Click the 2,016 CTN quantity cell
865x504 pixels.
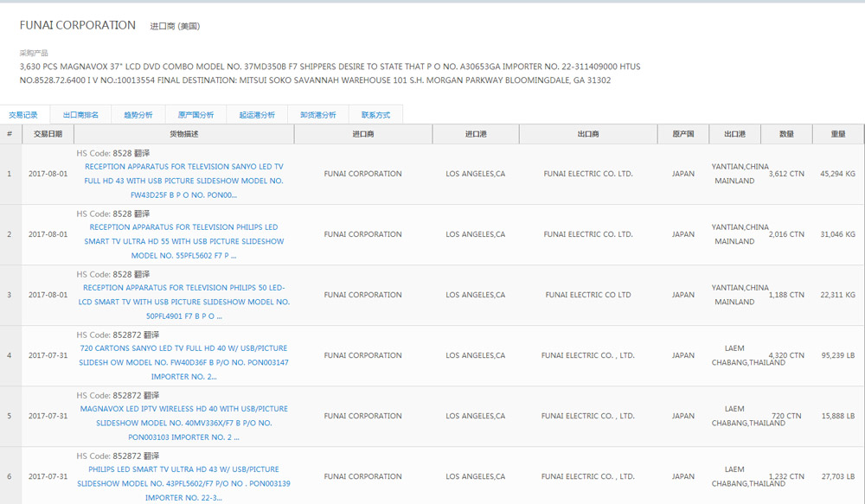click(x=786, y=234)
